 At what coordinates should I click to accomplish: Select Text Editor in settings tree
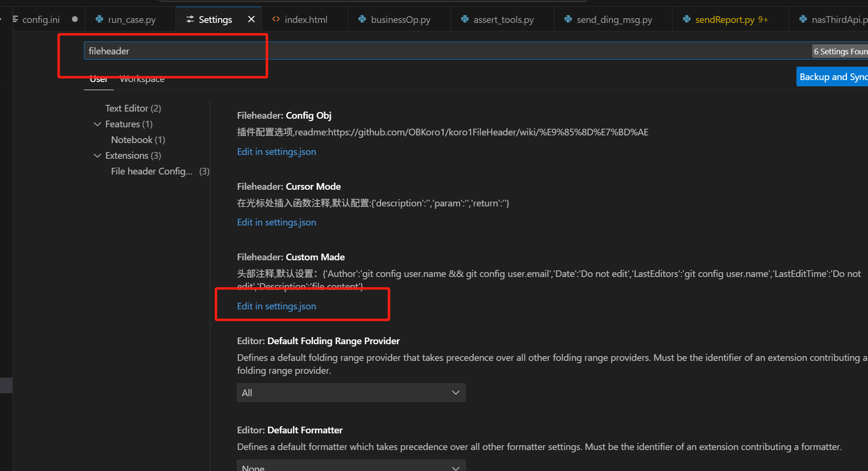133,109
